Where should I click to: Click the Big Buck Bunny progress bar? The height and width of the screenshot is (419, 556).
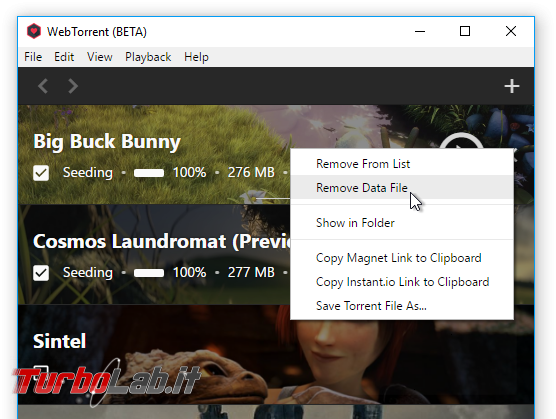(x=149, y=173)
